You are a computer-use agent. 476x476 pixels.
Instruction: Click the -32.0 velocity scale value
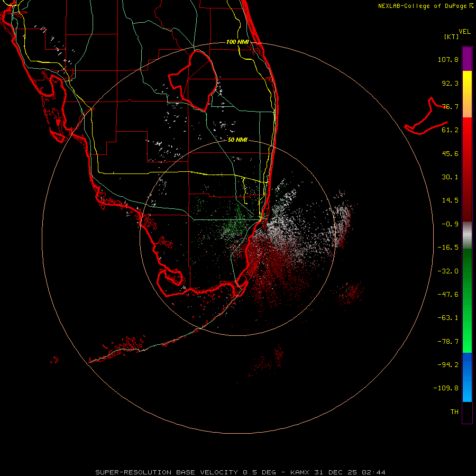448,271
